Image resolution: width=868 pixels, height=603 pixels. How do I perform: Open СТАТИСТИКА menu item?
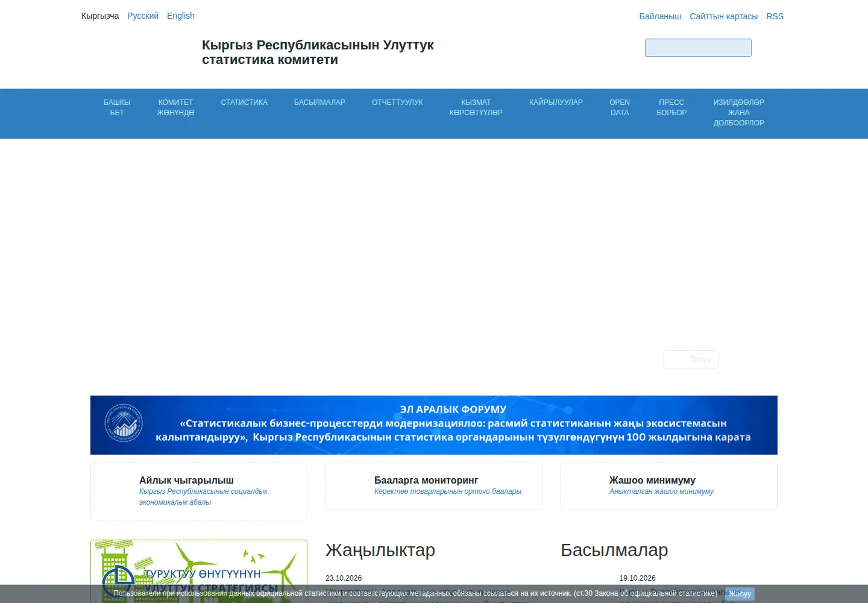pos(244,103)
